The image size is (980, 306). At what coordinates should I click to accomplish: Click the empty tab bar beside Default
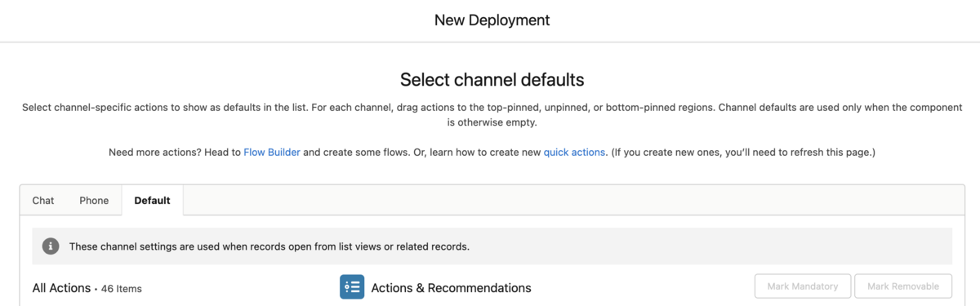(x=573, y=200)
